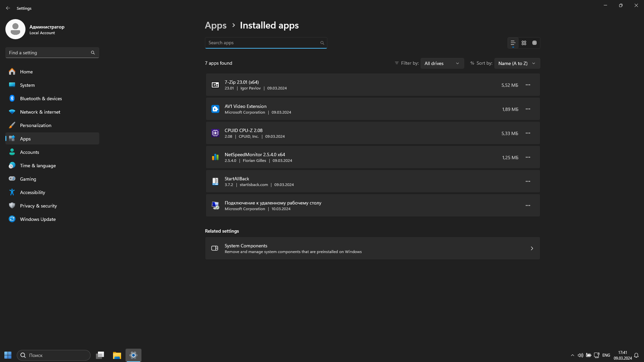Click the CPUID CPU-Z app icon

pos(215,133)
